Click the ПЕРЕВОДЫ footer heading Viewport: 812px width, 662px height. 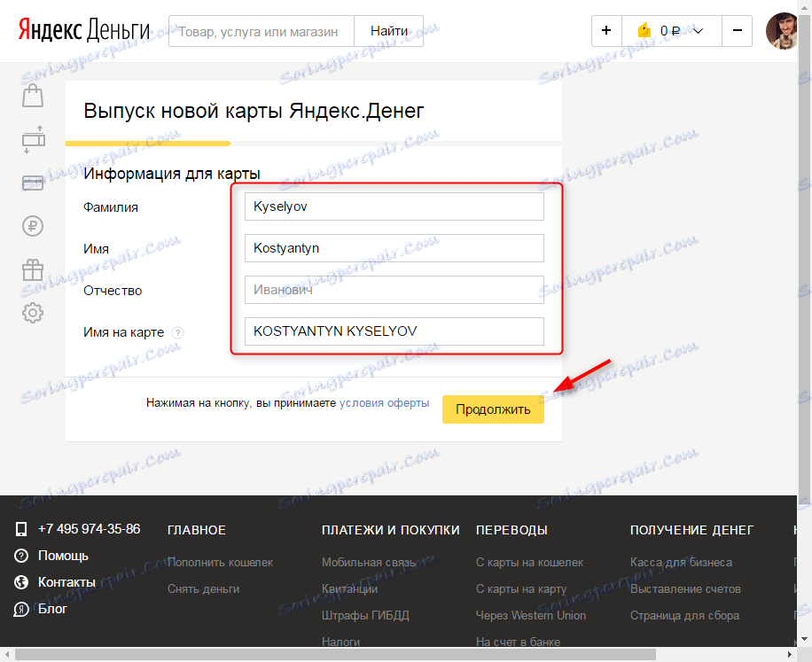pyautogui.click(x=511, y=530)
